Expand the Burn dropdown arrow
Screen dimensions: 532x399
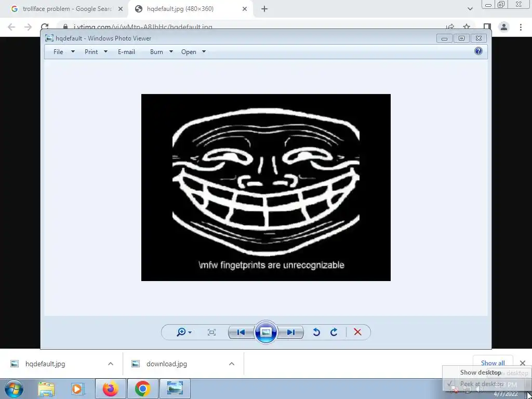point(171,51)
